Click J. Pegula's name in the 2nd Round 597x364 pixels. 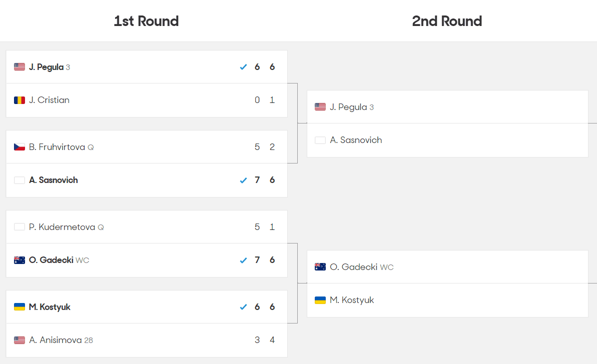click(348, 107)
